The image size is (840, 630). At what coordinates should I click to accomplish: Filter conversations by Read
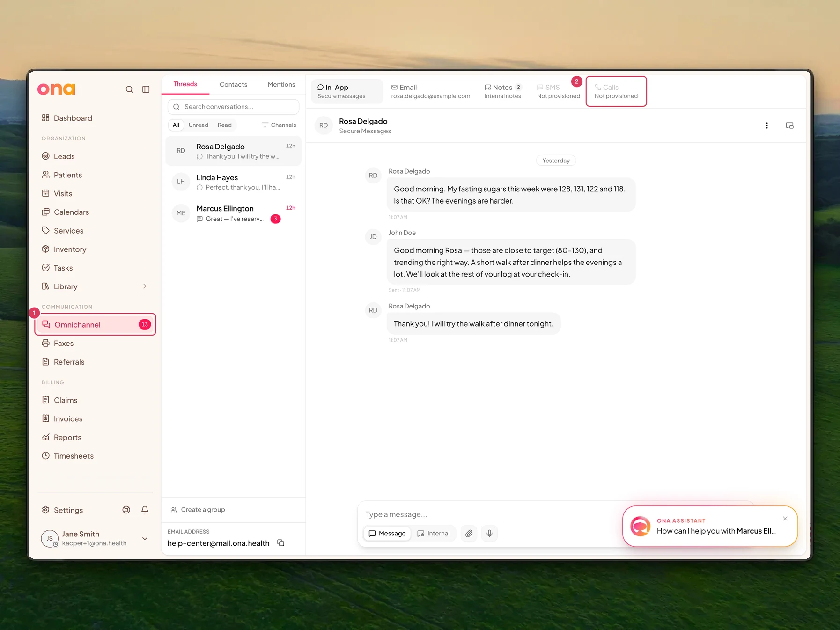(x=225, y=125)
